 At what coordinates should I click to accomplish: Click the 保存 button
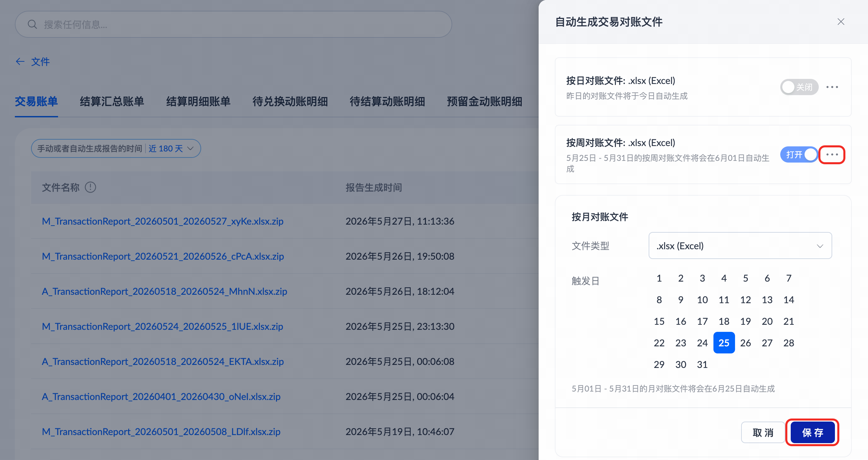pos(812,432)
